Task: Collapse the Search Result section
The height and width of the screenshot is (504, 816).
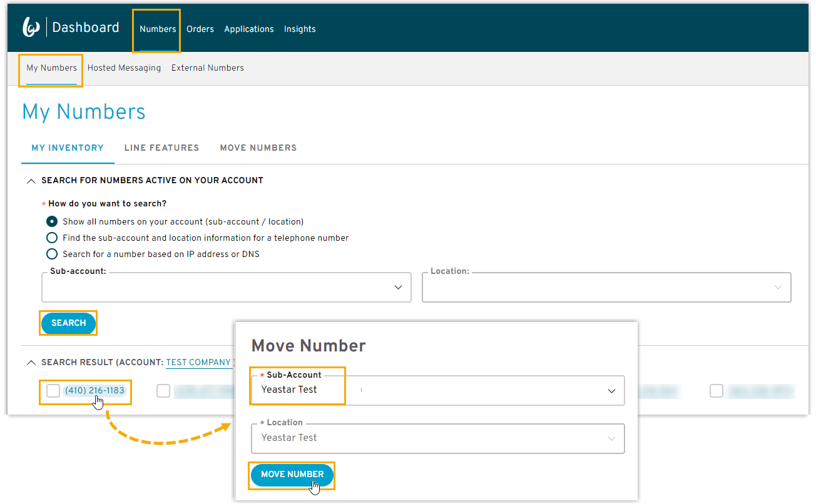Action: (x=31, y=363)
